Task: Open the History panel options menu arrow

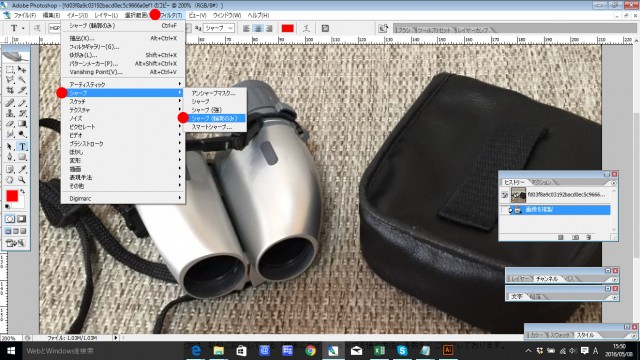Action: (613, 183)
